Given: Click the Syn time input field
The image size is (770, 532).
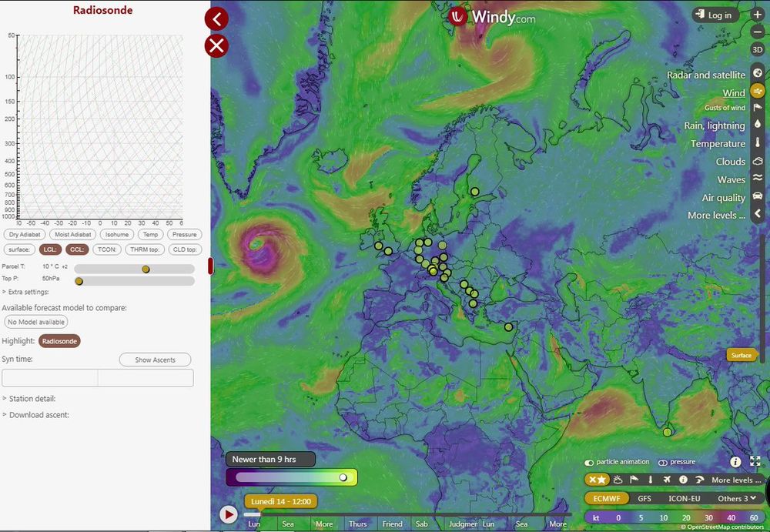Looking at the screenshot, I should 98,378.
